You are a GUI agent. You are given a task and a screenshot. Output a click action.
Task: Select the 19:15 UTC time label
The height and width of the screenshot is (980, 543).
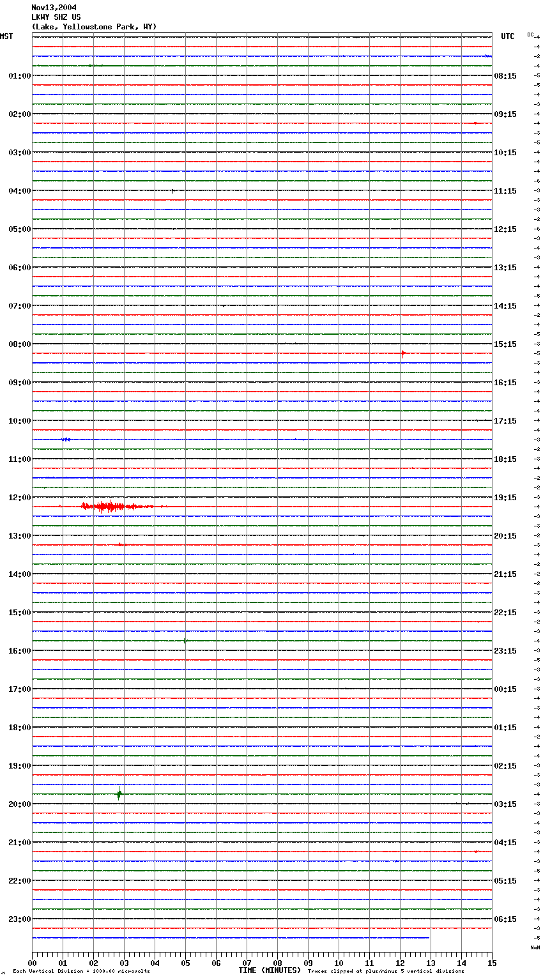(x=505, y=498)
